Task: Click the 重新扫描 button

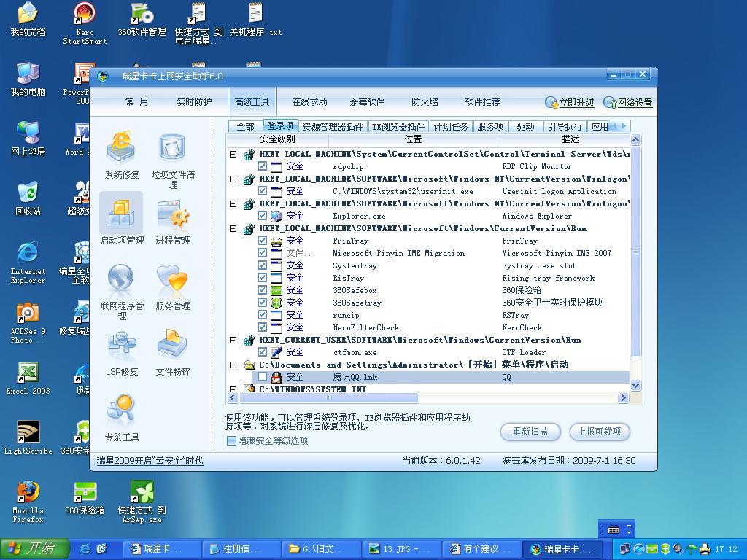Action: click(x=530, y=432)
